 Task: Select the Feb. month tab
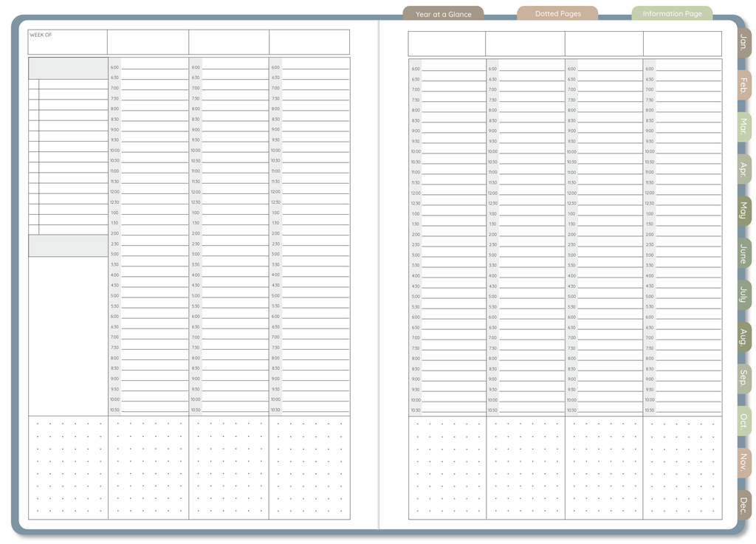click(743, 85)
